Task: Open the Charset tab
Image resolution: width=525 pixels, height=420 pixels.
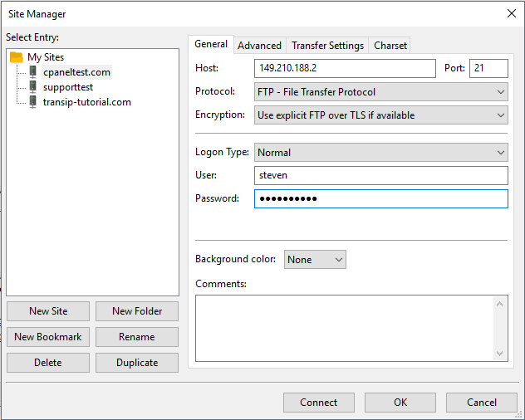Action: [x=390, y=45]
